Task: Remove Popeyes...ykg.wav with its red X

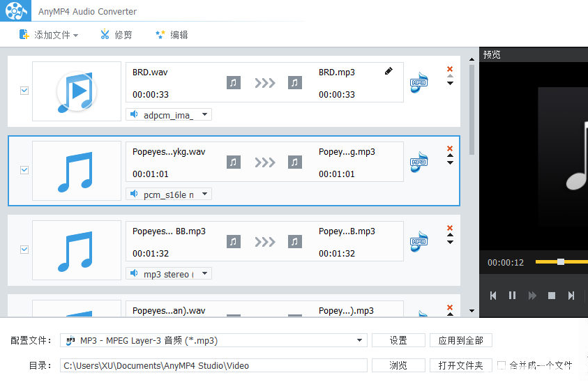Action: 450,148
